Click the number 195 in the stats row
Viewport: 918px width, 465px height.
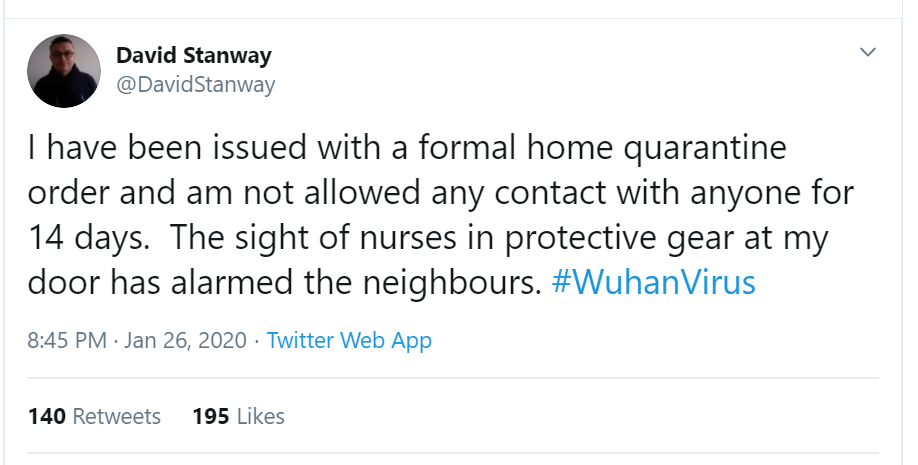click(x=211, y=416)
